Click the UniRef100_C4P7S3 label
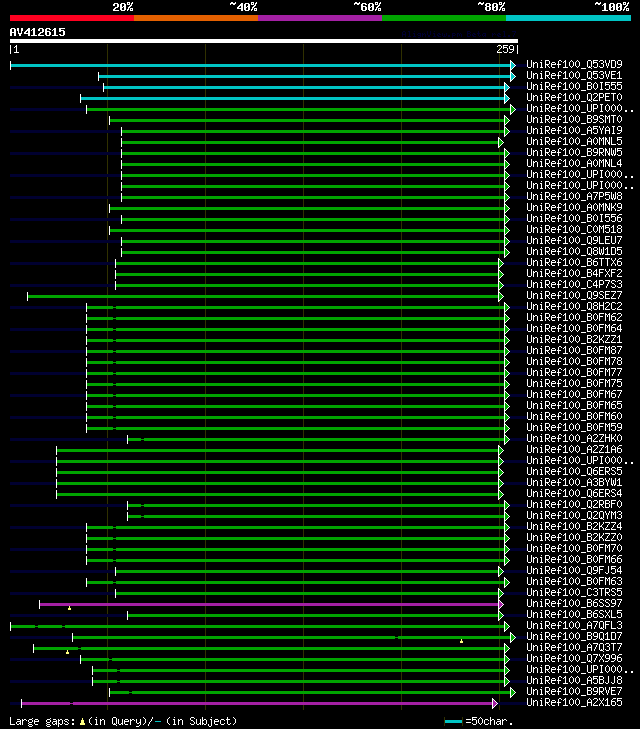This screenshot has height=729, width=640. click(574, 285)
